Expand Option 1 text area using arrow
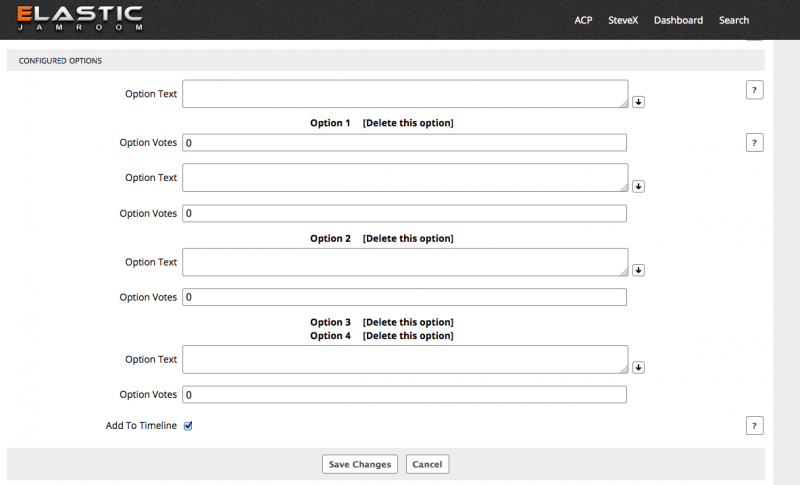Viewport: 800px width, 485px height. [638, 186]
